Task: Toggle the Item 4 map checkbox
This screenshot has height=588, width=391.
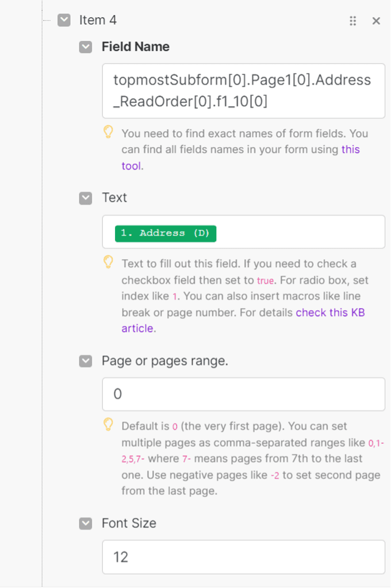Action: pos(64,20)
